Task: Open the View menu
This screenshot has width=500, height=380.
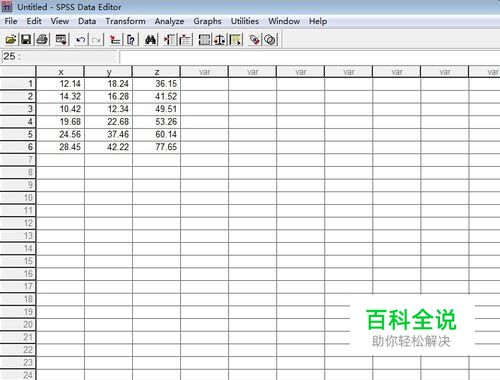Action: pyautogui.click(x=60, y=21)
